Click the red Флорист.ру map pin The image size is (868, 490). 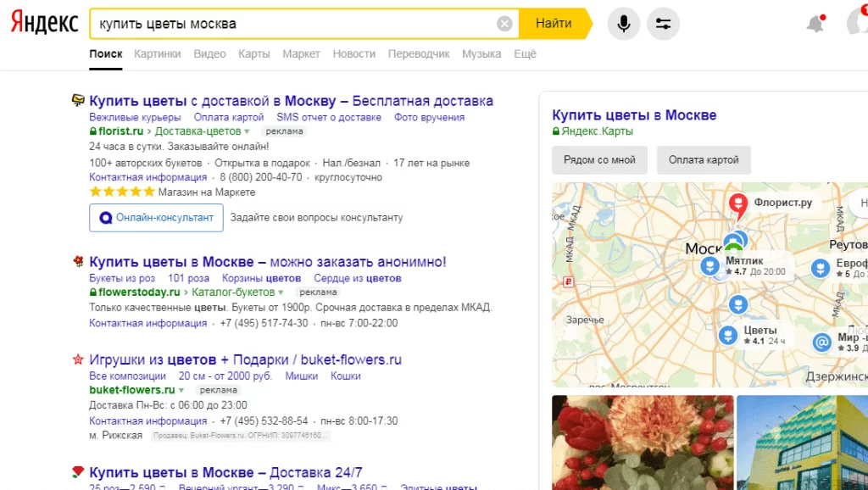(737, 205)
